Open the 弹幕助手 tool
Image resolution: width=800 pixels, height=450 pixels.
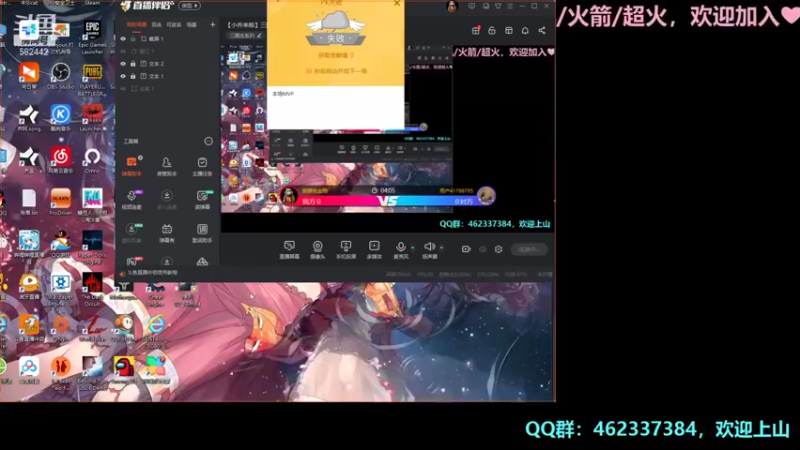[132, 166]
